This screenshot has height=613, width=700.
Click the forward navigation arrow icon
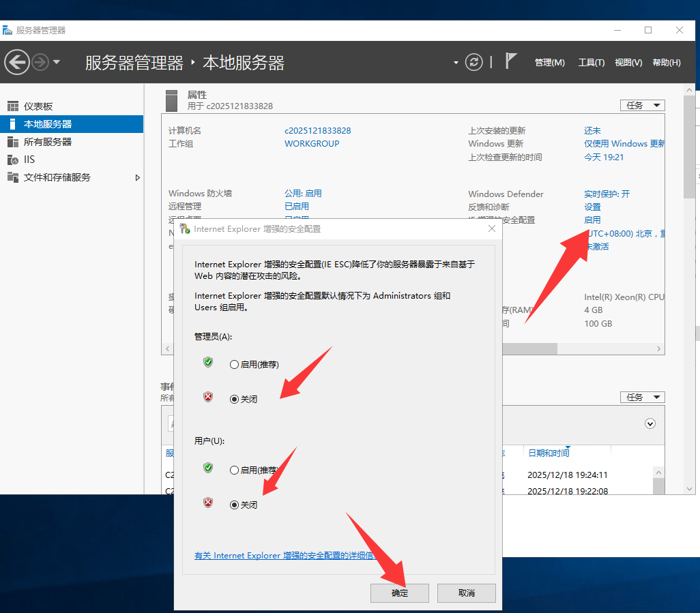tap(40, 62)
